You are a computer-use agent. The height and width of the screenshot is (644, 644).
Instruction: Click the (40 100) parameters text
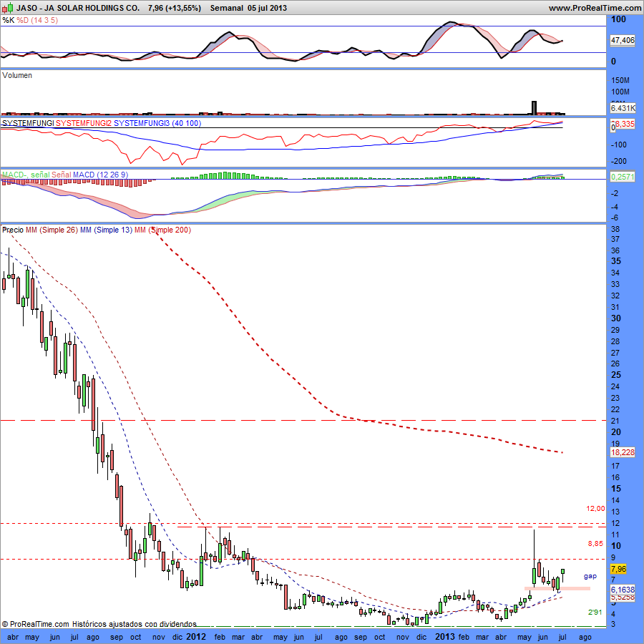click(x=187, y=123)
